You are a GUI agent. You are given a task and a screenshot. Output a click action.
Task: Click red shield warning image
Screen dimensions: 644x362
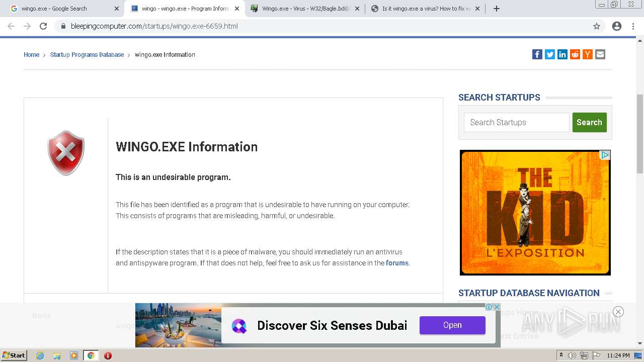(x=66, y=153)
